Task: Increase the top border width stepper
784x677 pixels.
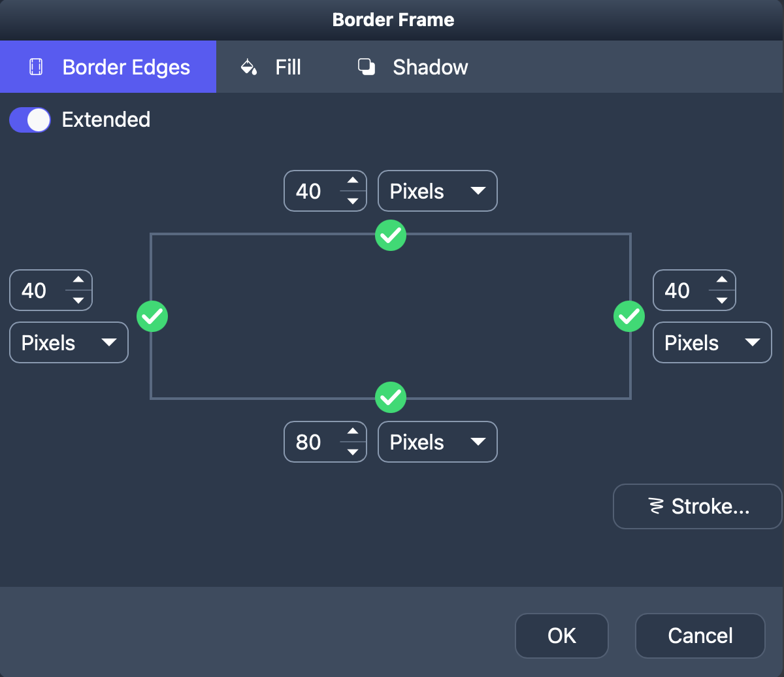Action: click(x=353, y=181)
